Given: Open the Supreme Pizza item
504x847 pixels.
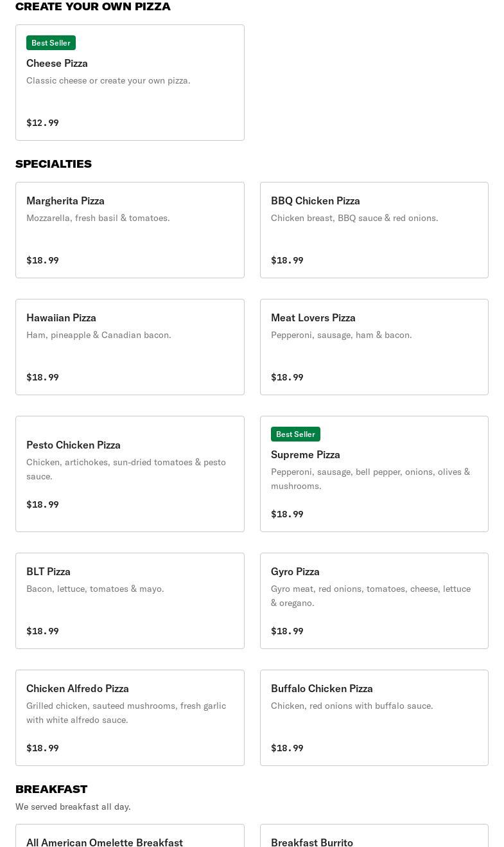Looking at the screenshot, I should [374, 474].
